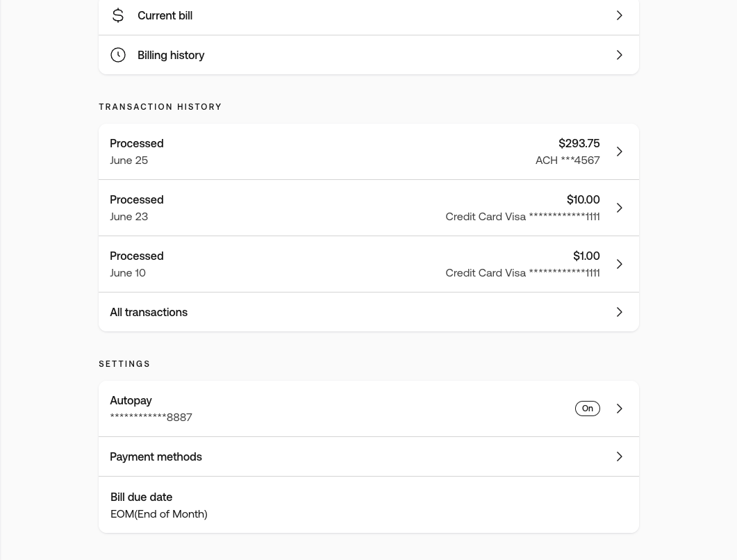Open Payment methods settings
Screen dimensions: 737x560
pos(156,456)
